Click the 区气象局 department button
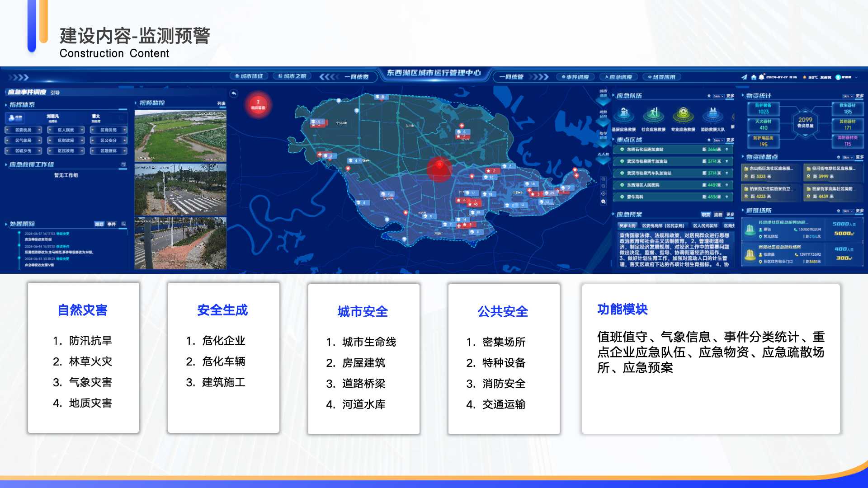The height and width of the screenshot is (488, 868). (x=24, y=141)
